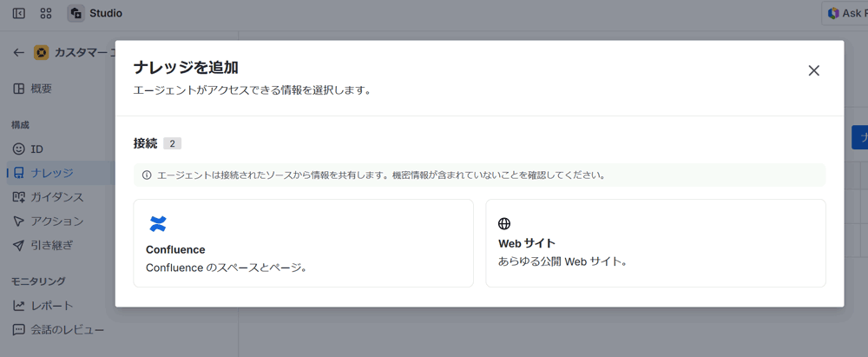Image resolution: width=868 pixels, height=357 pixels.
Task: Click the dialog subtitle エージェントがアクセスできる情報を選択します。
Action: 252,89
